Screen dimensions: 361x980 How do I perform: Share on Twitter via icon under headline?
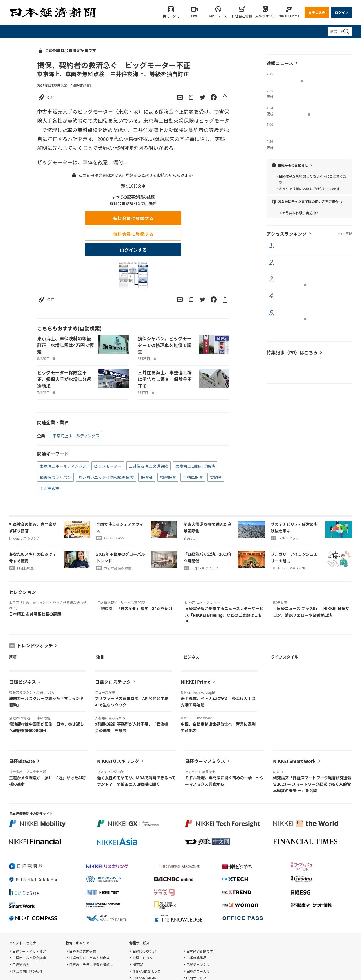[202, 97]
